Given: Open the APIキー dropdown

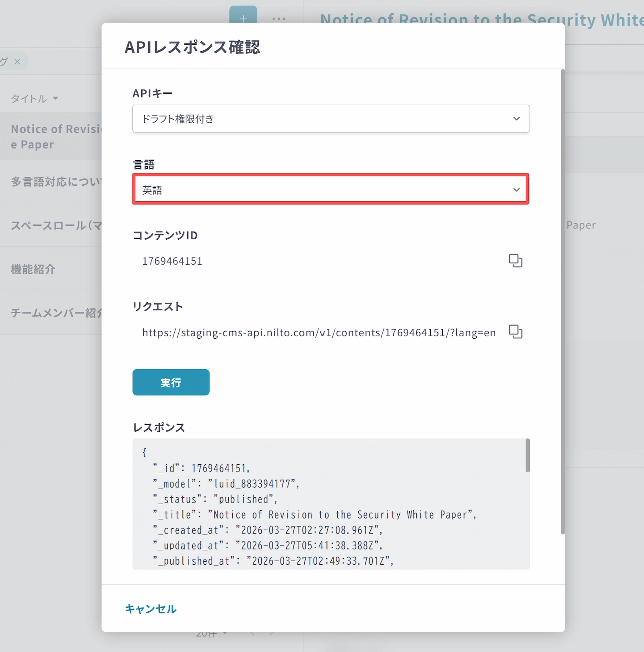Looking at the screenshot, I should [x=331, y=119].
